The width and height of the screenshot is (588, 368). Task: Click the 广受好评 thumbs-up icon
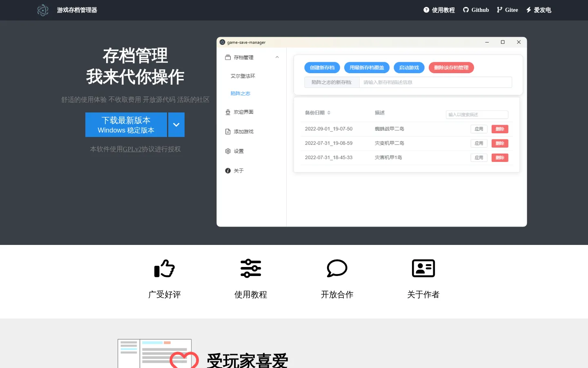(164, 269)
